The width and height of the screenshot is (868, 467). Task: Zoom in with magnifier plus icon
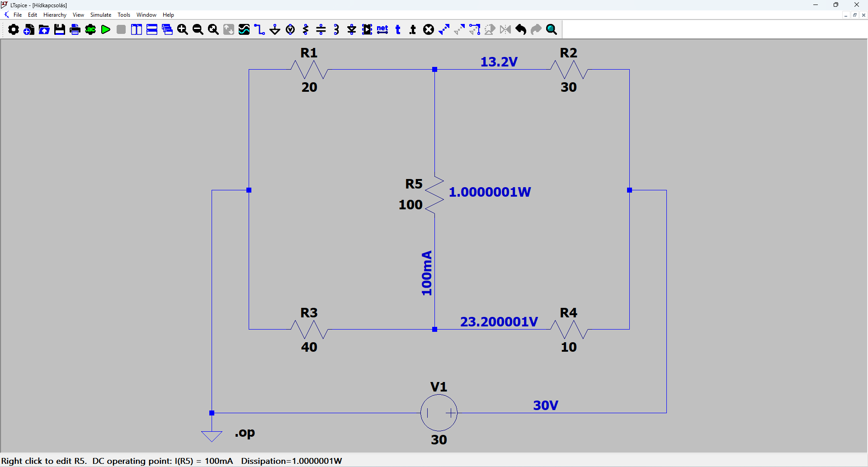click(183, 30)
